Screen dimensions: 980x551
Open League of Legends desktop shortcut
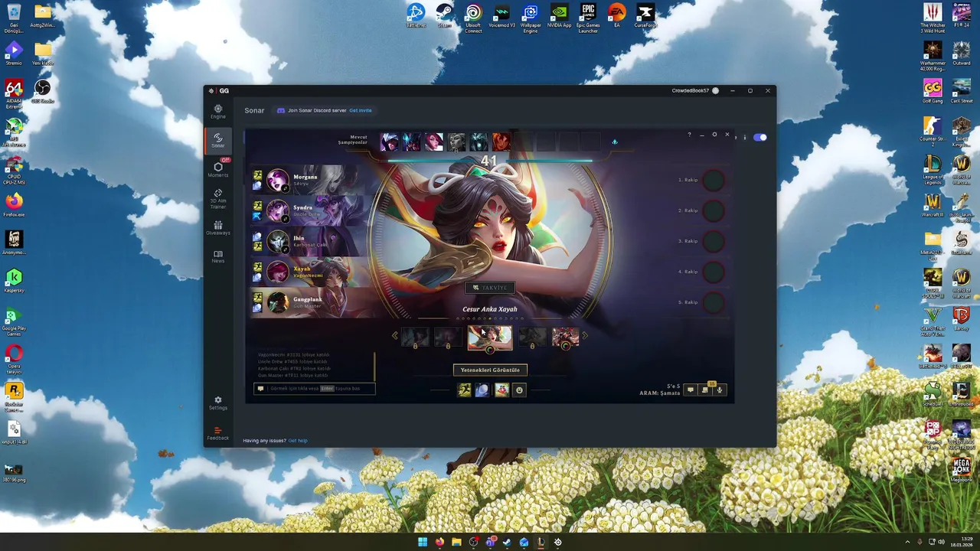(x=933, y=168)
